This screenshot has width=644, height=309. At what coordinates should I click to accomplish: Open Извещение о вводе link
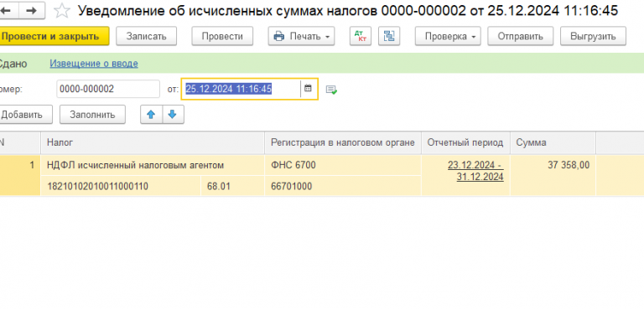pos(94,64)
